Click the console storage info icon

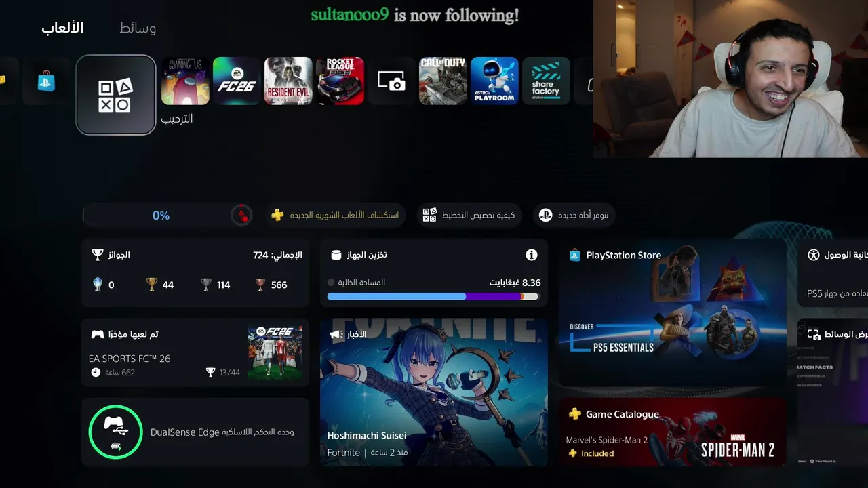coord(532,255)
